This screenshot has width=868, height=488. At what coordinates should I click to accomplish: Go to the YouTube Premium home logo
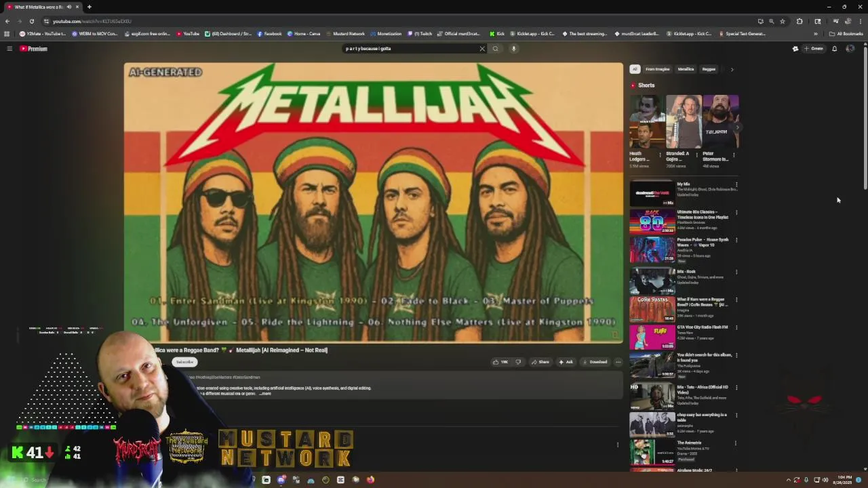(x=33, y=49)
